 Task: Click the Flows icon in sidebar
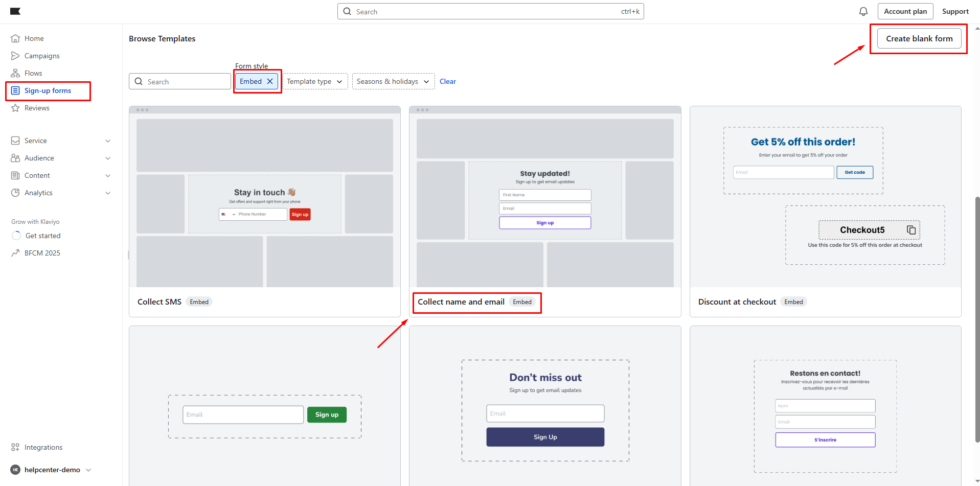tap(15, 73)
